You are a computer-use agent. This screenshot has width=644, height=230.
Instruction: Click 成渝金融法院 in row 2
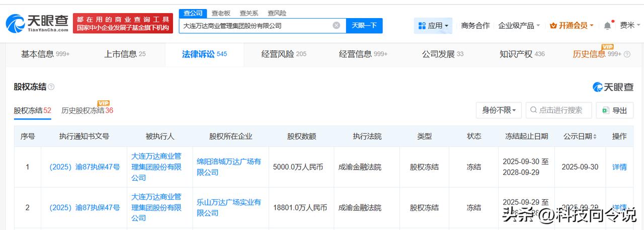coord(360,207)
